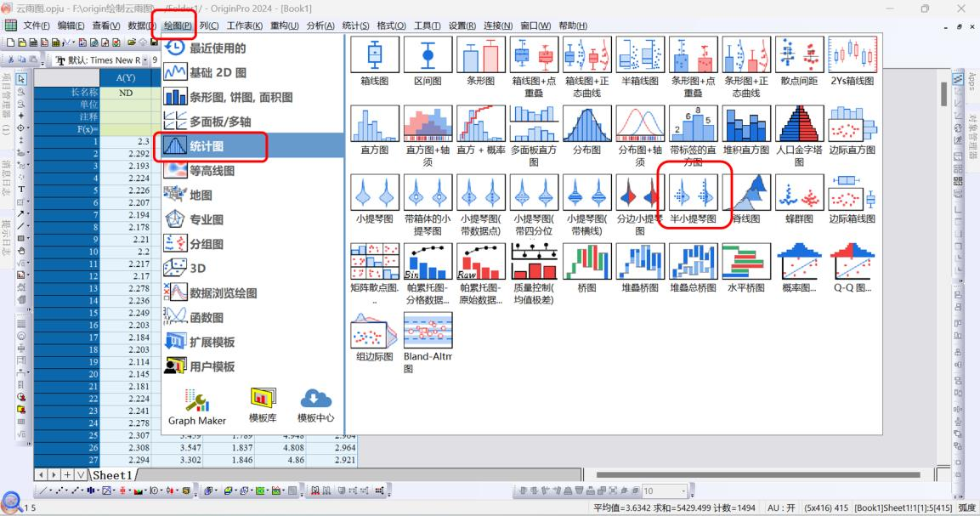Choose the 条形图 bar chart template
The image size is (980, 516).
pyautogui.click(x=480, y=61)
